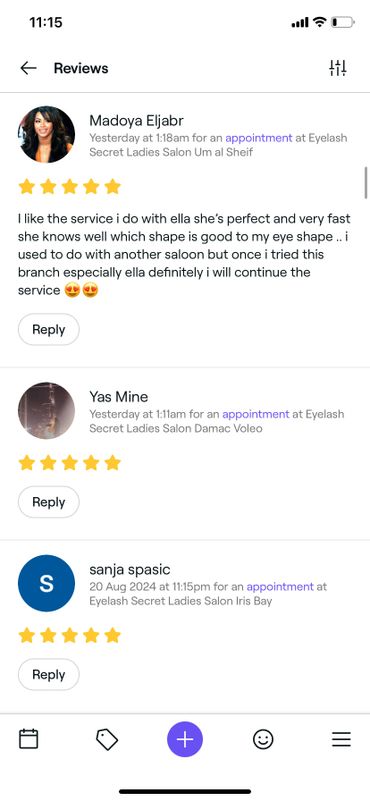The width and height of the screenshot is (370, 801).
Task: View Yas Mine's profile photo
Action: point(47,410)
